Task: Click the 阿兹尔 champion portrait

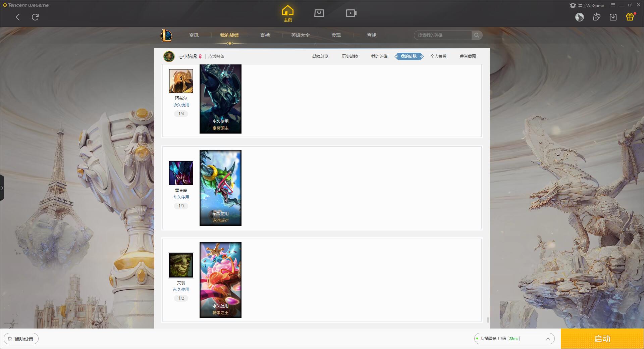Action: click(x=181, y=81)
